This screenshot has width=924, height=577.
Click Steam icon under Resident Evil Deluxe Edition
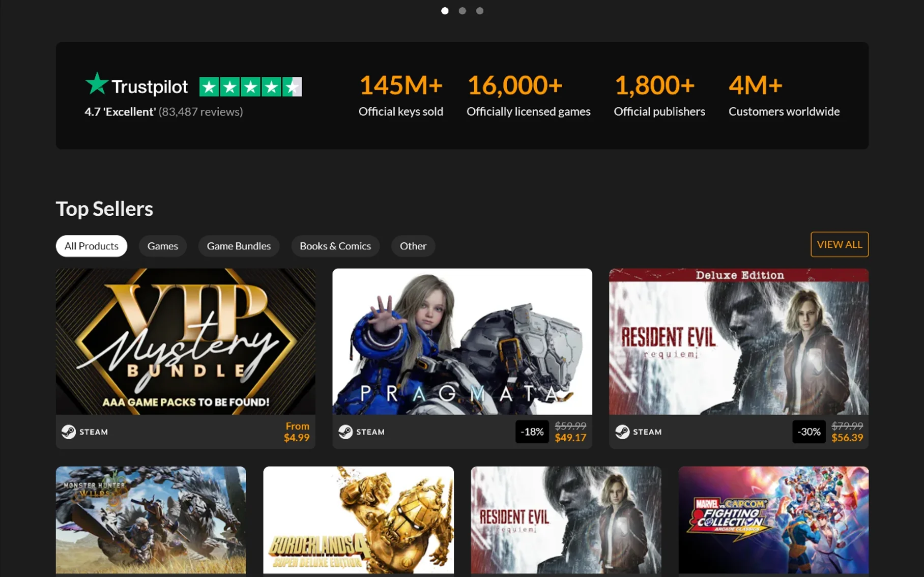622,431
